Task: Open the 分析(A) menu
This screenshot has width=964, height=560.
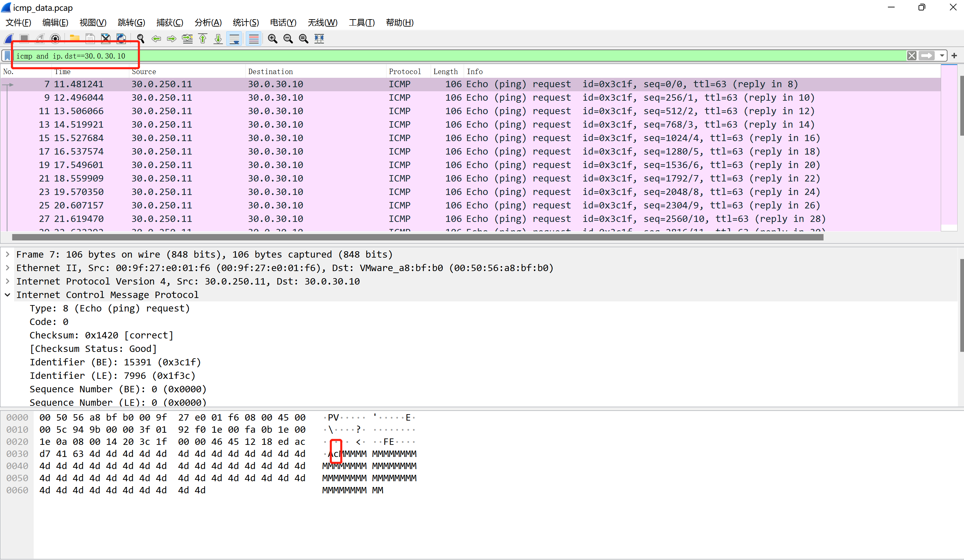Action: tap(208, 23)
